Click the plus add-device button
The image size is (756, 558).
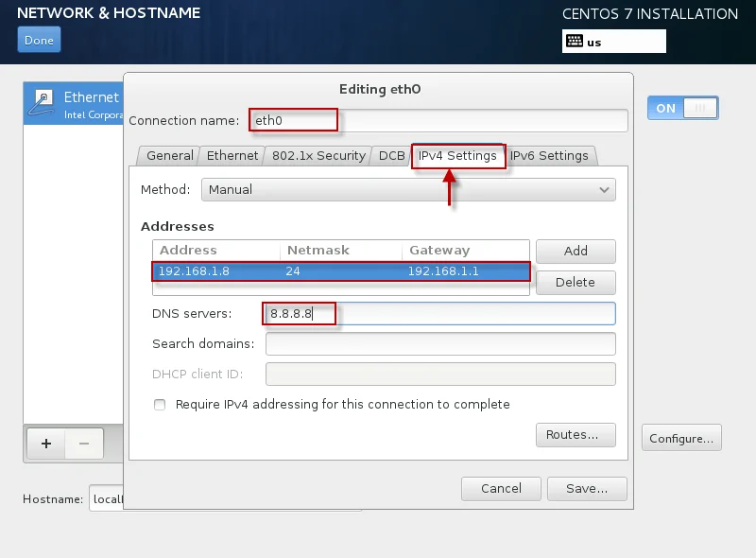[45, 443]
